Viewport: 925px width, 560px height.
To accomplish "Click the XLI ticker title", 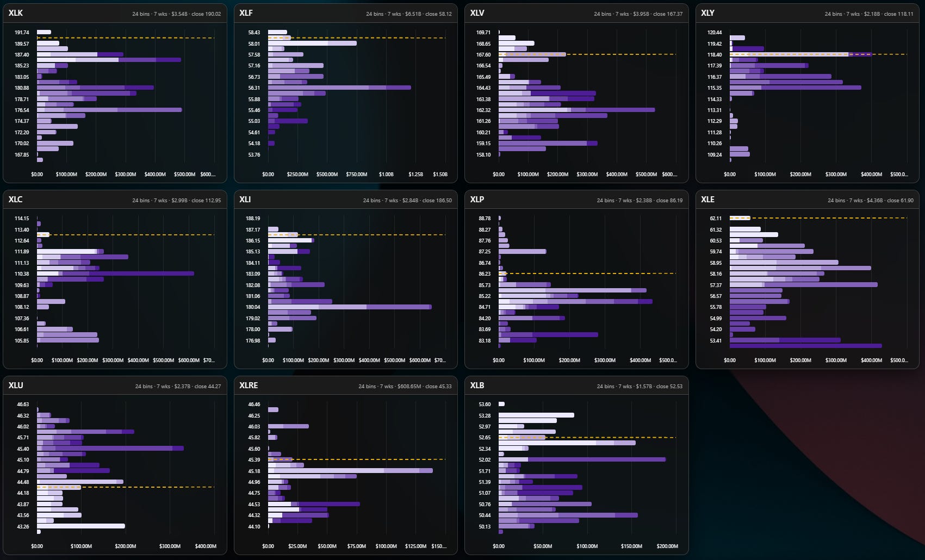I will click(245, 200).
